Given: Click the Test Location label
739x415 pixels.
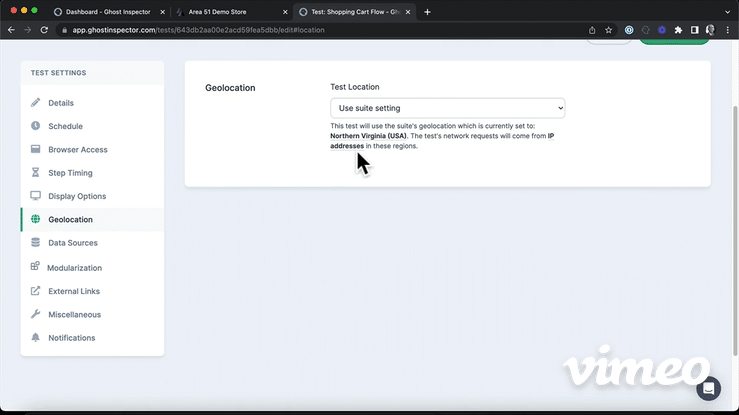Looking at the screenshot, I should pos(354,87).
